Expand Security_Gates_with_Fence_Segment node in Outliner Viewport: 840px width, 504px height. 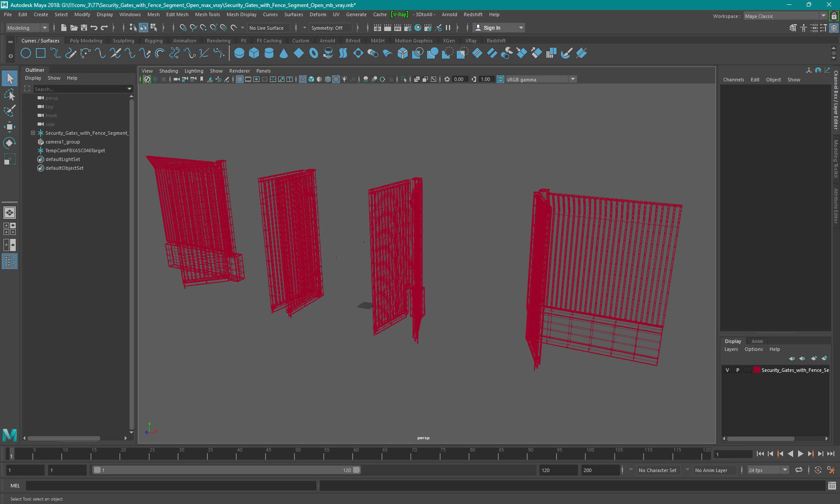33,133
